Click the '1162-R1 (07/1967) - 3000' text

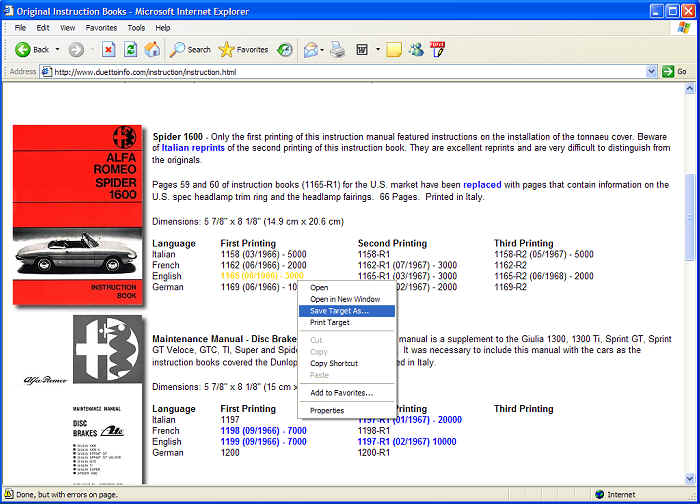[x=407, y=265]
